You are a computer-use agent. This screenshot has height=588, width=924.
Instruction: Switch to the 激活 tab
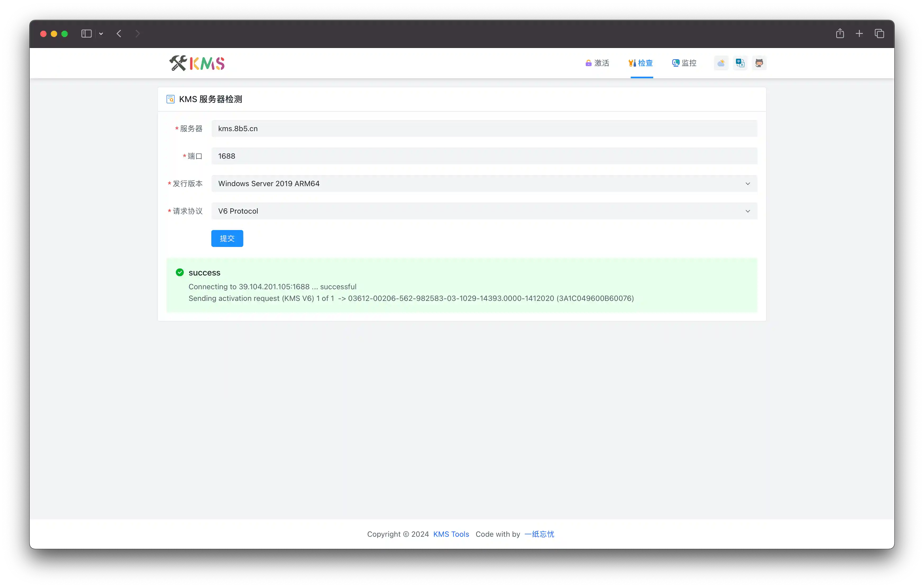pyautogui.click(x=597, y=63)
